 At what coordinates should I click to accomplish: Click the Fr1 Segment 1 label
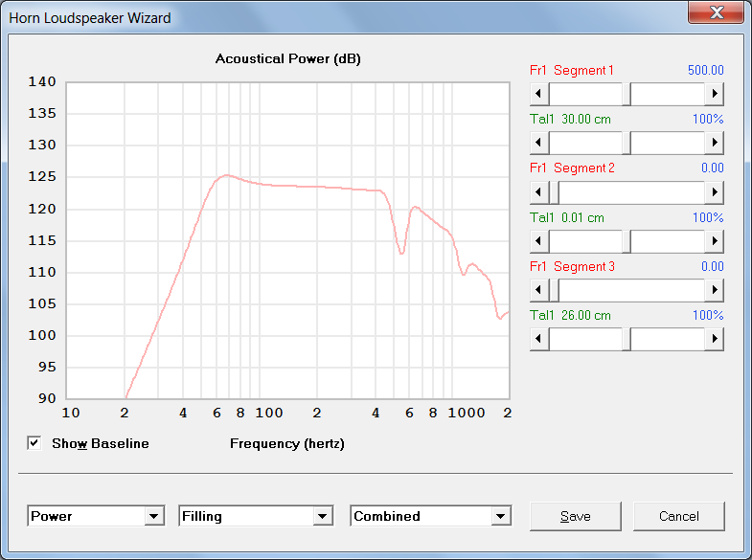572,71
